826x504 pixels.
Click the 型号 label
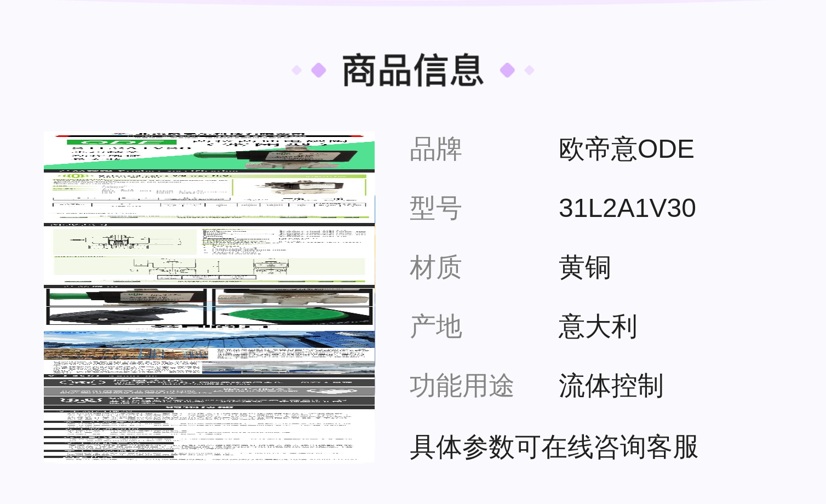click(x=436, y=208)
